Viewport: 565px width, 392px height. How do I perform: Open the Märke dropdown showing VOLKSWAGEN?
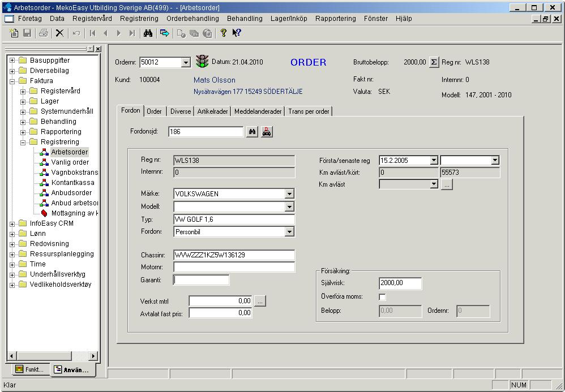pyautogui.click(x=289, y=193)
